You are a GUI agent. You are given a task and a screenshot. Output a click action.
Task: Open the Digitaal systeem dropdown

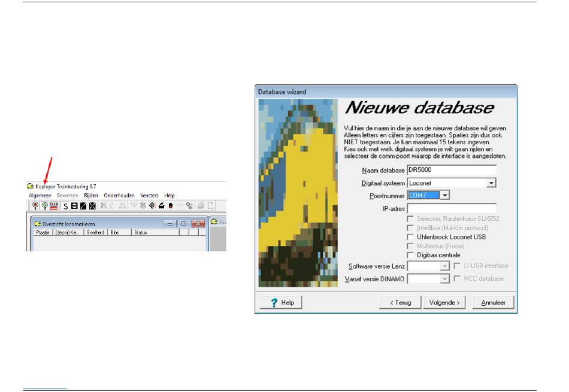[x=491, y=183]
